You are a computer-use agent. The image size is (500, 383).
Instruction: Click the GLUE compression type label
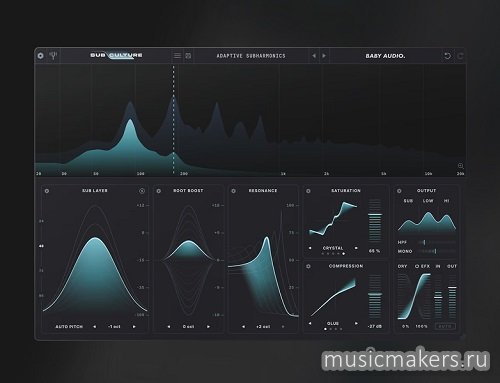[x=333, y=323]
